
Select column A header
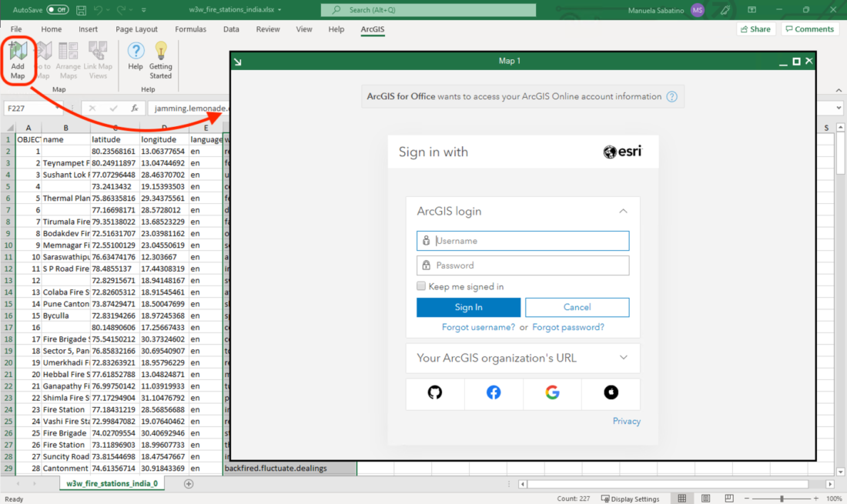click(28, 128)
